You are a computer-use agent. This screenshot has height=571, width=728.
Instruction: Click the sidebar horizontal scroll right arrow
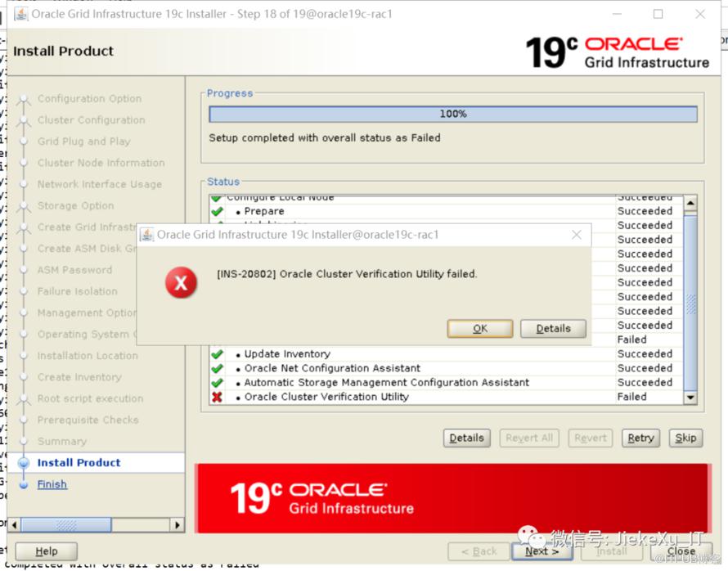(x=178, y=525)
